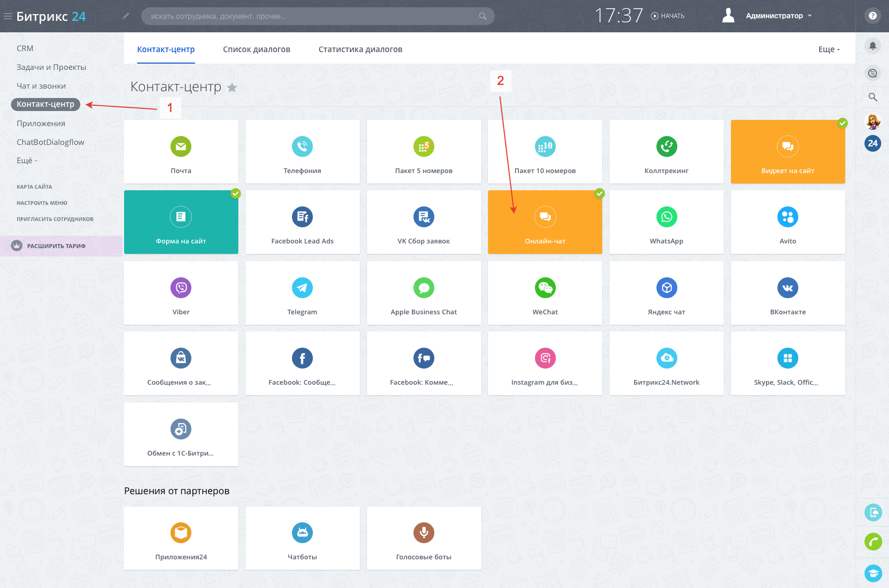Image resolution: width=889 pixels, height=588 pixels.
Task: Open Facebook: Комментарии tile
Action: tap(424, 363)
